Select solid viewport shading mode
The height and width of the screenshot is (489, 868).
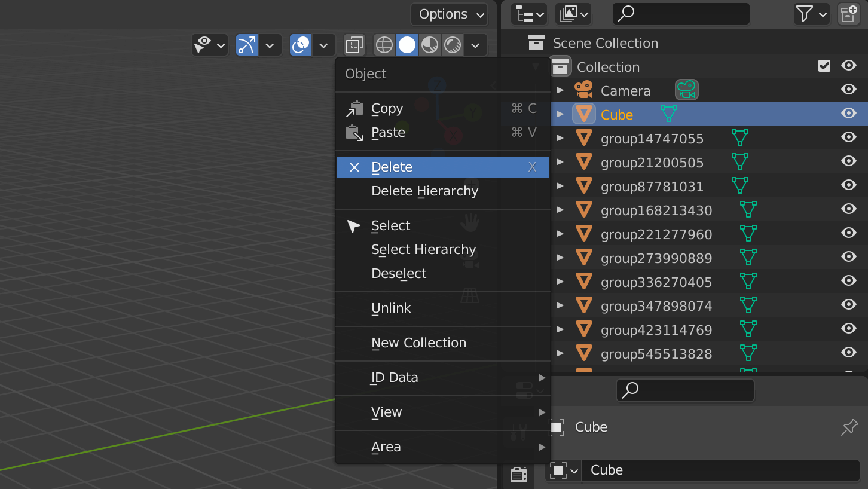(x=407, y=45)
